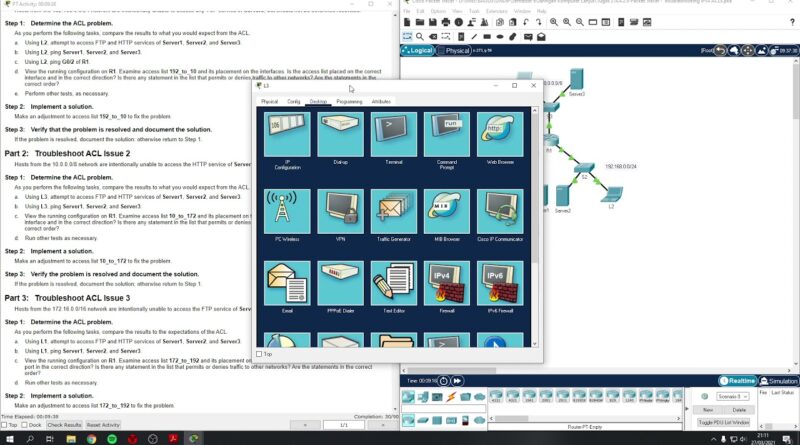The height and width of the screenshot is (445, 800).
Task: Open the Attributes tab in L3 window
Action: pyautogui.click(x=381, y=102)
